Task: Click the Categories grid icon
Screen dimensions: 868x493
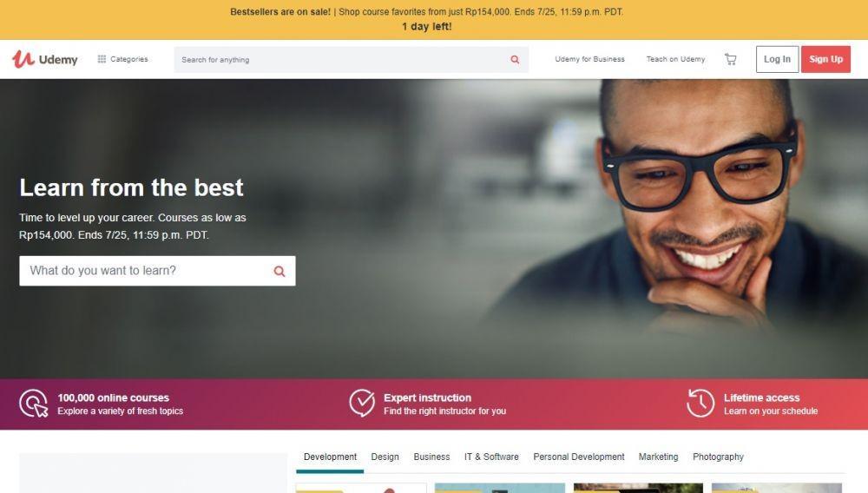Action: coord(102,59)
